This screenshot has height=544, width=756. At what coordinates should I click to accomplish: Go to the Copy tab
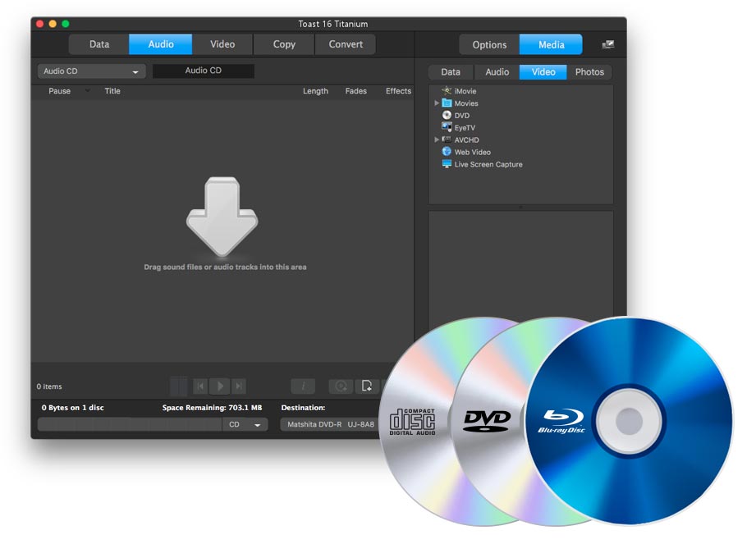(x=284, y=44)
